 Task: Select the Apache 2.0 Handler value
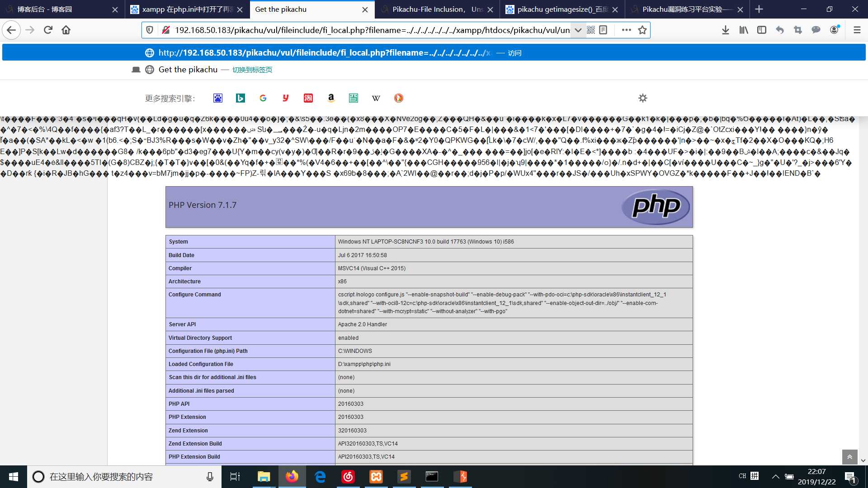[x=363, y=324]
